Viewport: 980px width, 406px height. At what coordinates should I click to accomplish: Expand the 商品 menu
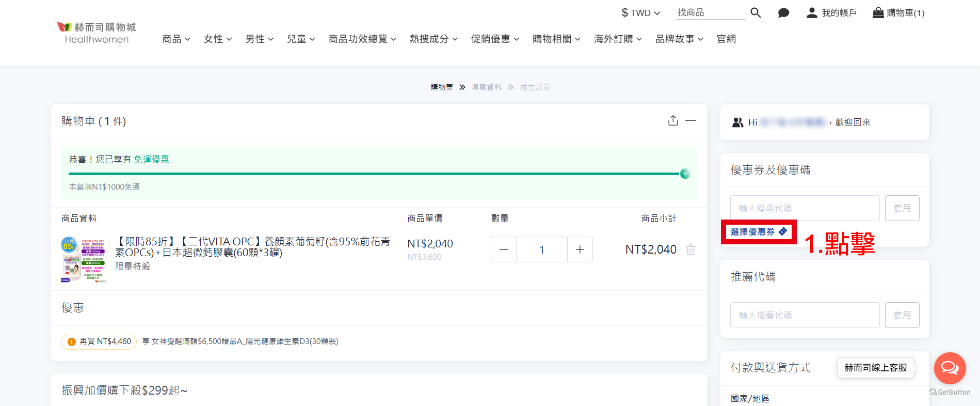[176, 39]
